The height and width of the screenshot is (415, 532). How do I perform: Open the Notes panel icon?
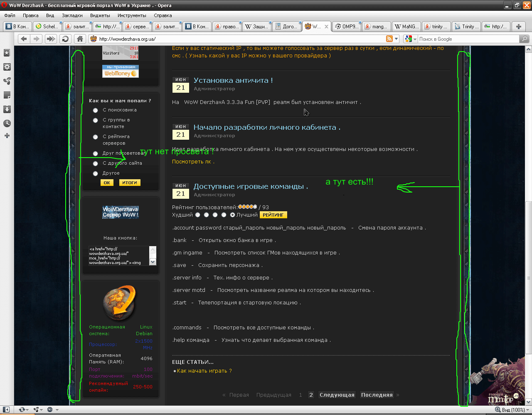[7, 95]
